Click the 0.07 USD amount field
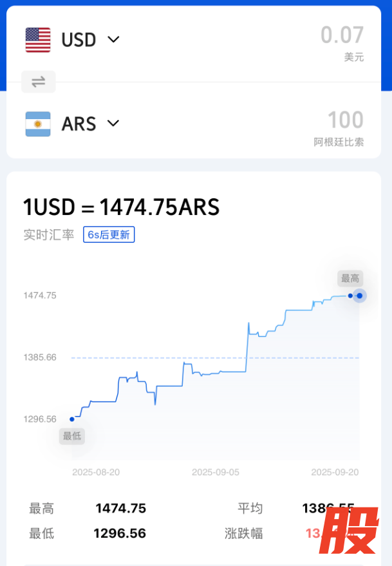Image resolution: width=392 pixels, height=566 pixels. (x=342, y=35)
